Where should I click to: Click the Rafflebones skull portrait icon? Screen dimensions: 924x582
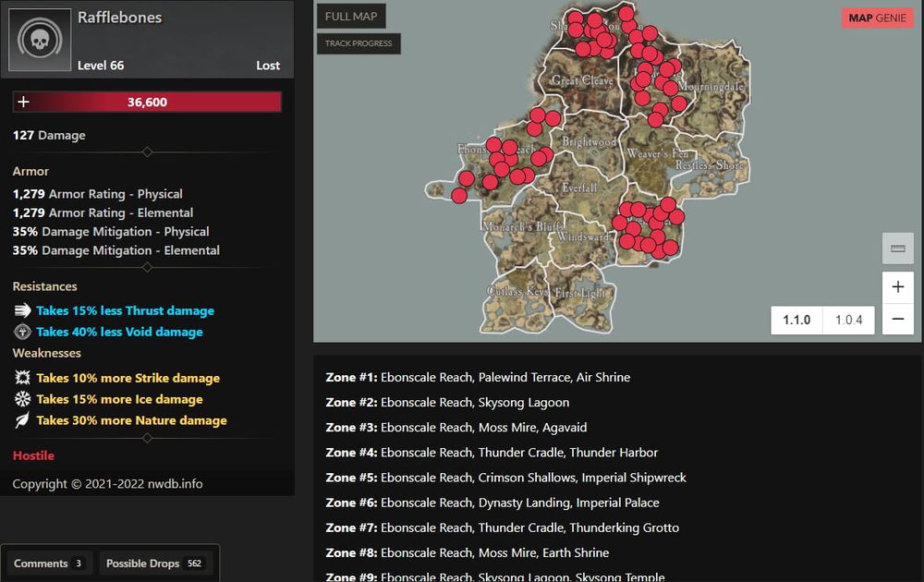coord(40,40)
